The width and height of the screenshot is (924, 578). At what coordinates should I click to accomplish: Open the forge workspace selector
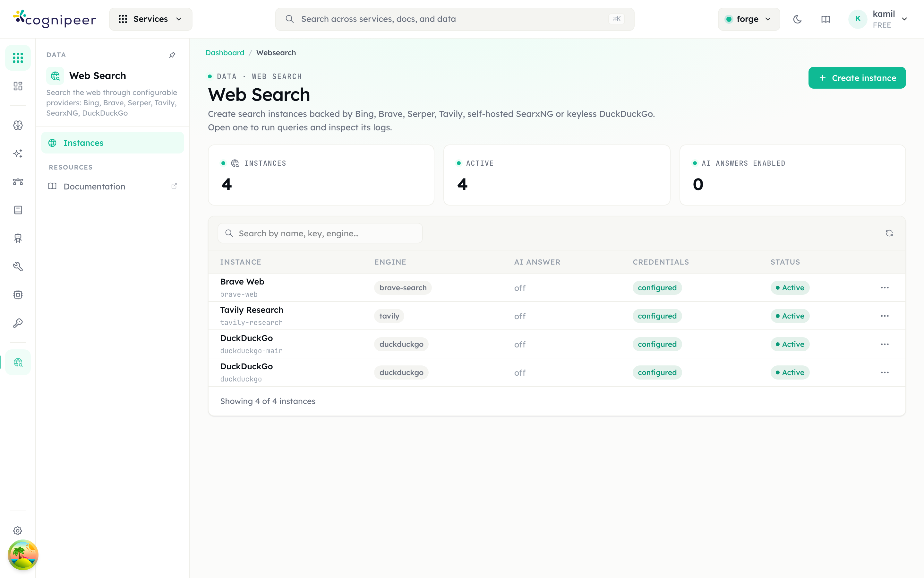[x=749, y=19]
